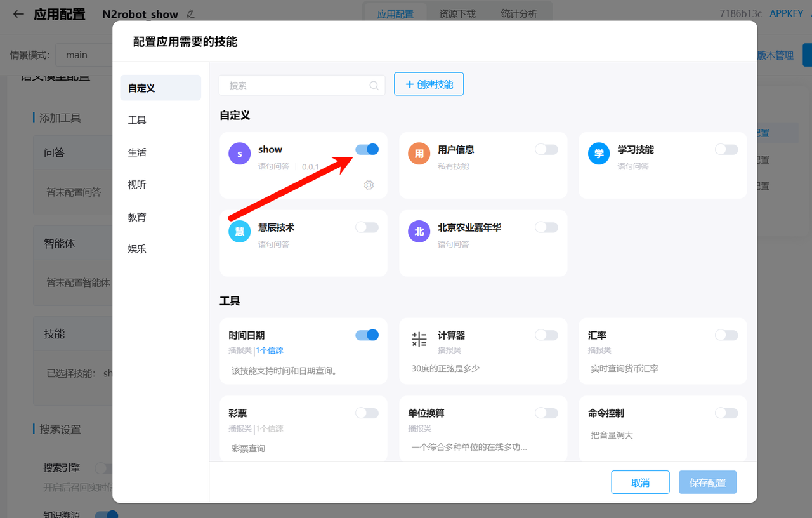Click version text 0.0.1 on show card
812x518 pixels.
(310, 167)
